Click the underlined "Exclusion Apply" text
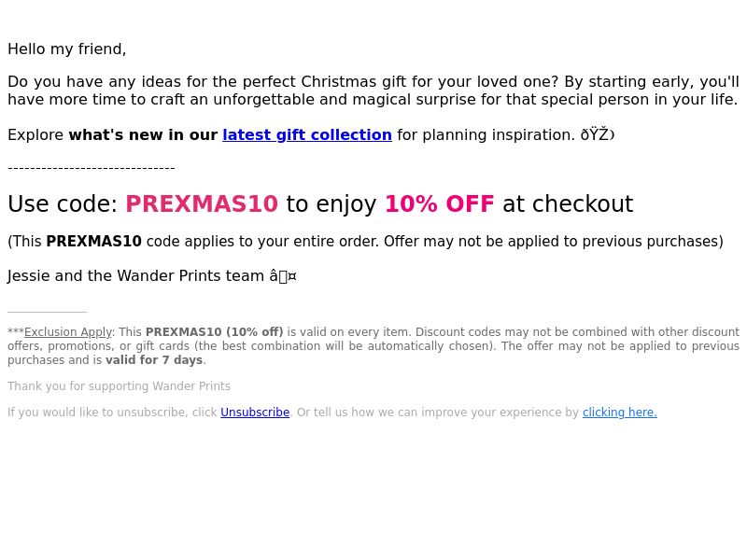The width and height of the screenshot is (747, 560). tap(68, 332)
